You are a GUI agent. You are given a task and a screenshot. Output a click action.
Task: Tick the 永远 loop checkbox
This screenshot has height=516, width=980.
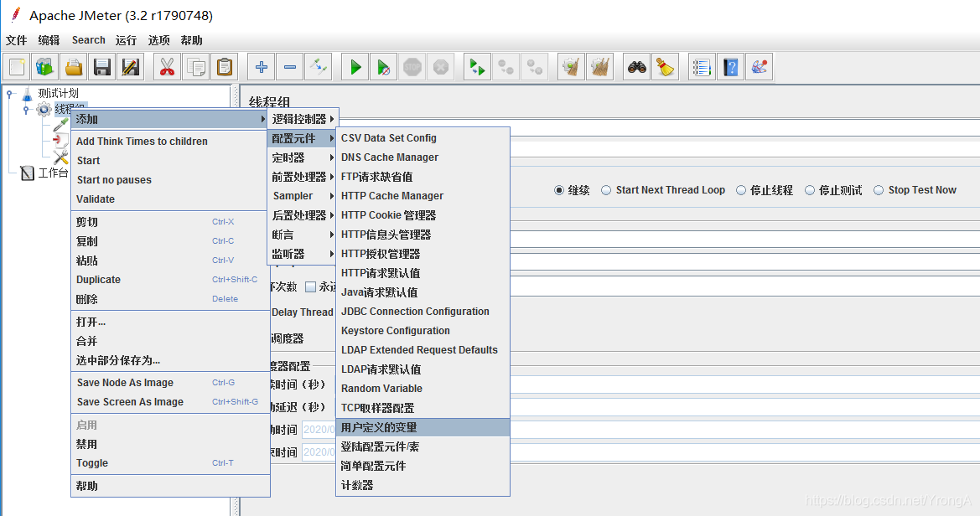click(x=310, y=286)
